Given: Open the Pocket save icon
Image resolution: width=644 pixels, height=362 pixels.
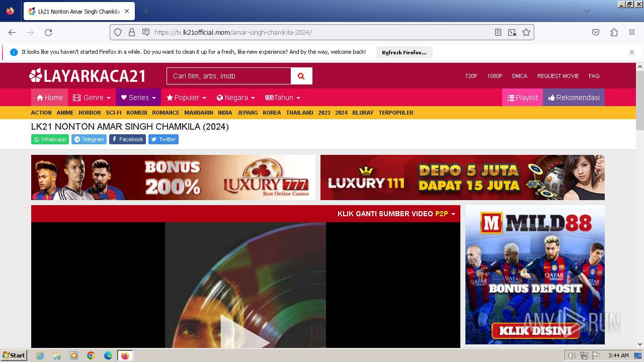Looking at the screenshot, I should pos(596,32).
